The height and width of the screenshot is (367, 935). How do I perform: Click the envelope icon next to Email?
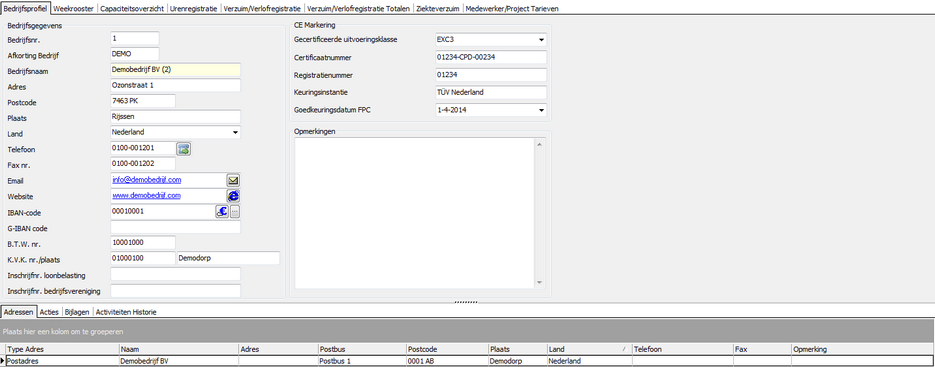tap(233, 180)
